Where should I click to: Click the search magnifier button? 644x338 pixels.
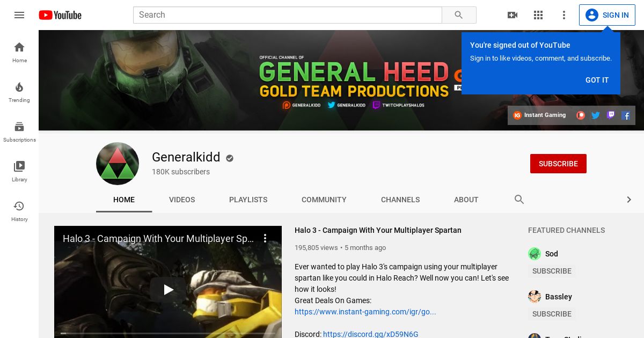pos(459,15)
